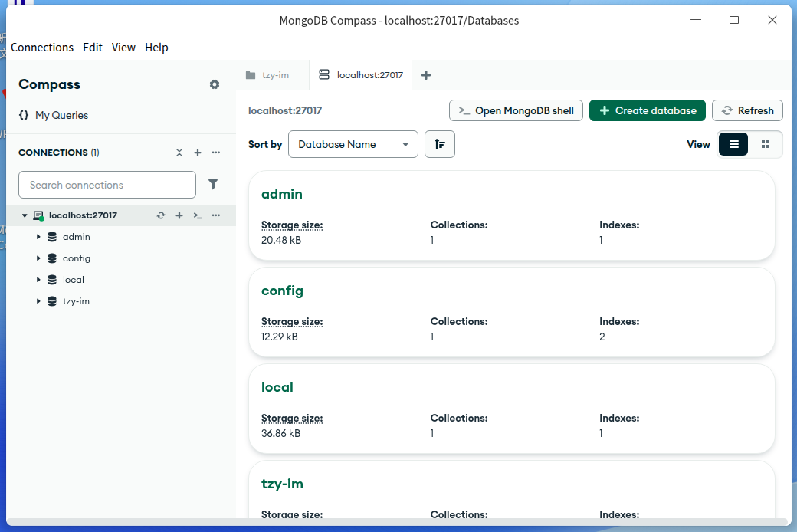
Task: Click Open MongoDB shell button
Action: (516, 110)
